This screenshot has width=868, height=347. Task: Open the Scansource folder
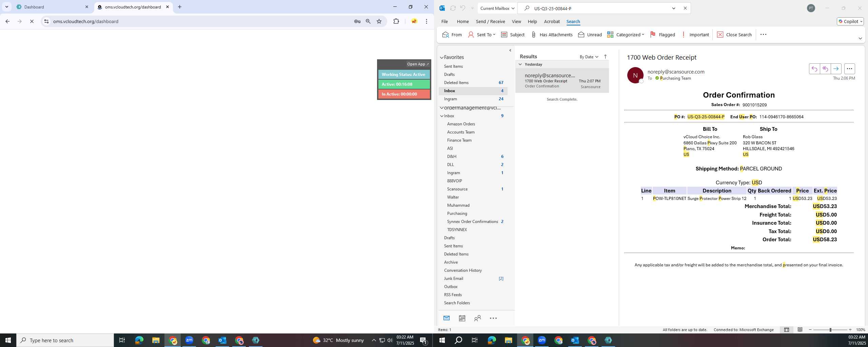tap(457, 189)
